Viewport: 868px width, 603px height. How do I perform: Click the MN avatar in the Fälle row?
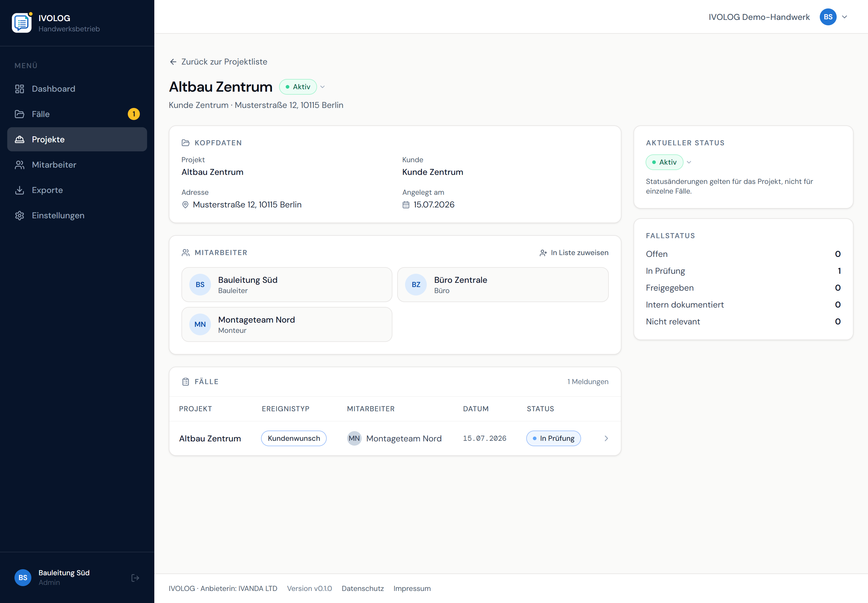pos(354,438)
